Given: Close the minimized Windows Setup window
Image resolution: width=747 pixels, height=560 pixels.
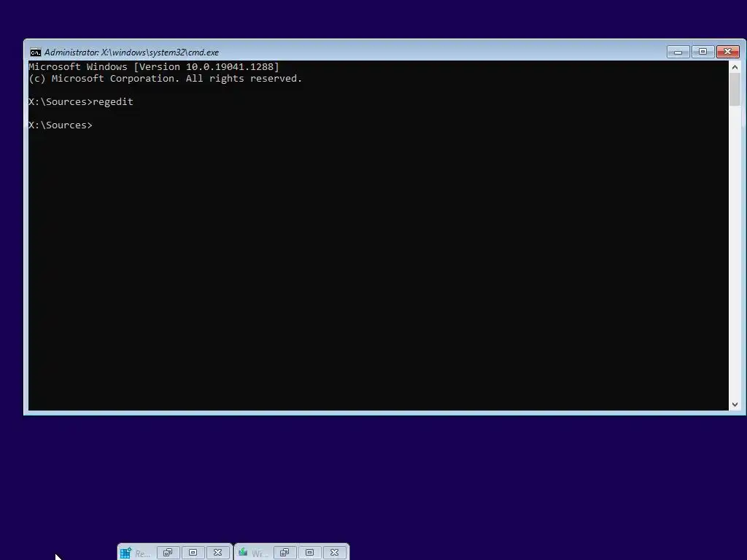Looking at the screenshot, I should 334,553.
